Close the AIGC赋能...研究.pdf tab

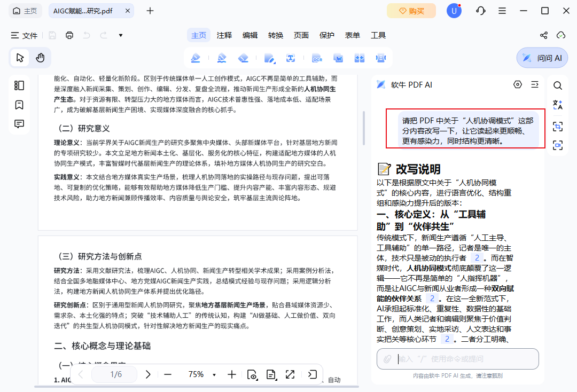(x=127, y=11)
